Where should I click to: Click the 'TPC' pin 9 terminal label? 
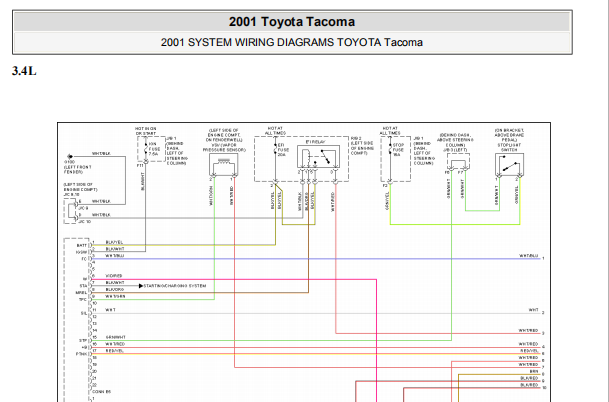tap(82, 299)
